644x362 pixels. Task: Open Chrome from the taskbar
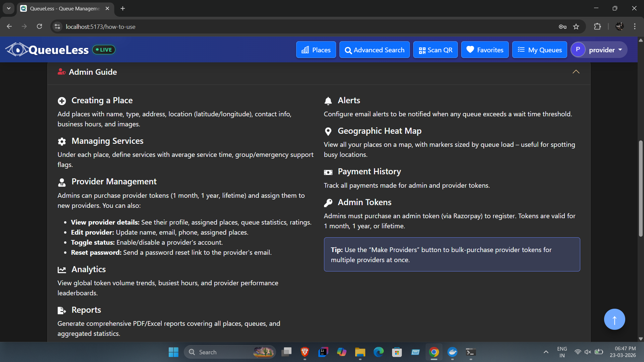434,352
